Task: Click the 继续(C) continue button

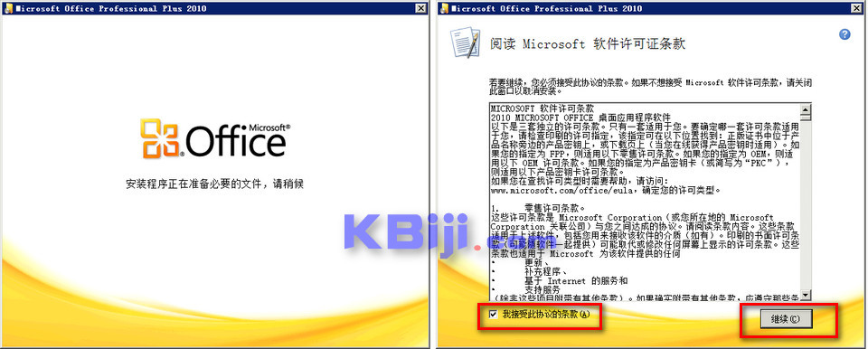Action: coord(785,319)
